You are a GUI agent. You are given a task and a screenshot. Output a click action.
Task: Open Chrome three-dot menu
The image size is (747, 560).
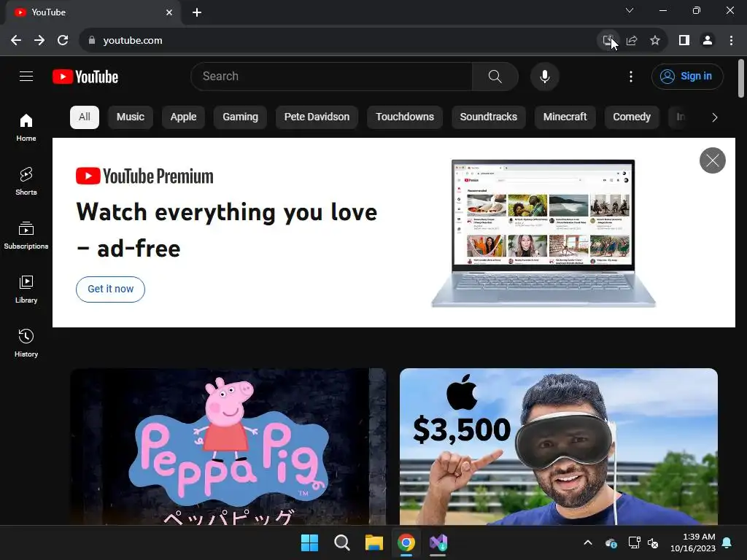731,41
